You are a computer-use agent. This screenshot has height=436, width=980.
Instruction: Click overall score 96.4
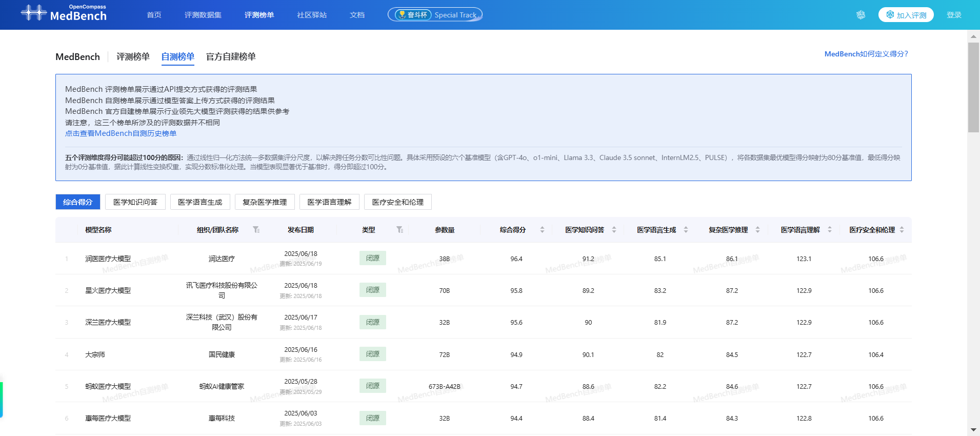(516, 259)
